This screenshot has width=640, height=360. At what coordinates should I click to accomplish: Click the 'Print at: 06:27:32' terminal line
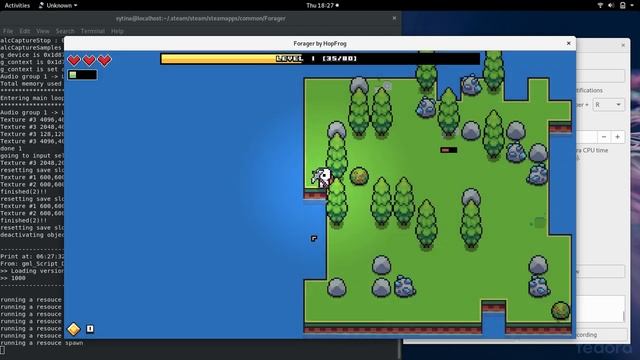(32, 256)
